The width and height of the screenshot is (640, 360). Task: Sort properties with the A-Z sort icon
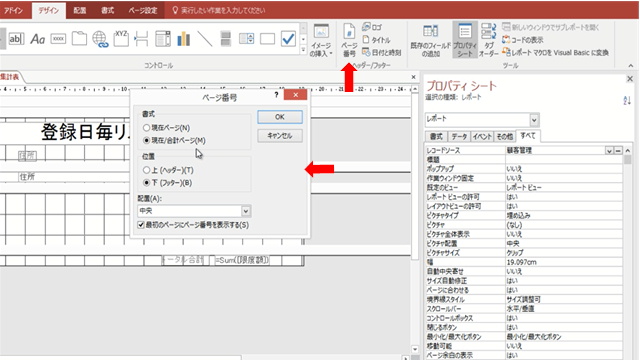pos(627,100)
